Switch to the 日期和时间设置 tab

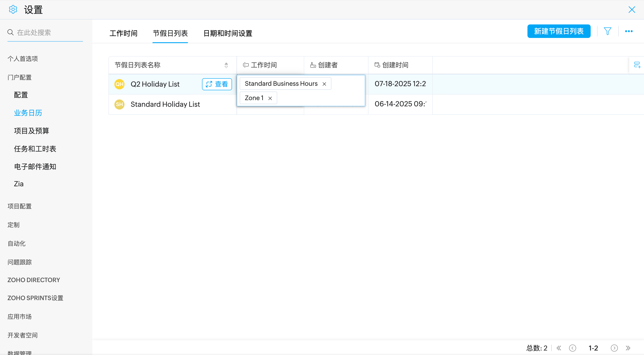tap(228, 33)
